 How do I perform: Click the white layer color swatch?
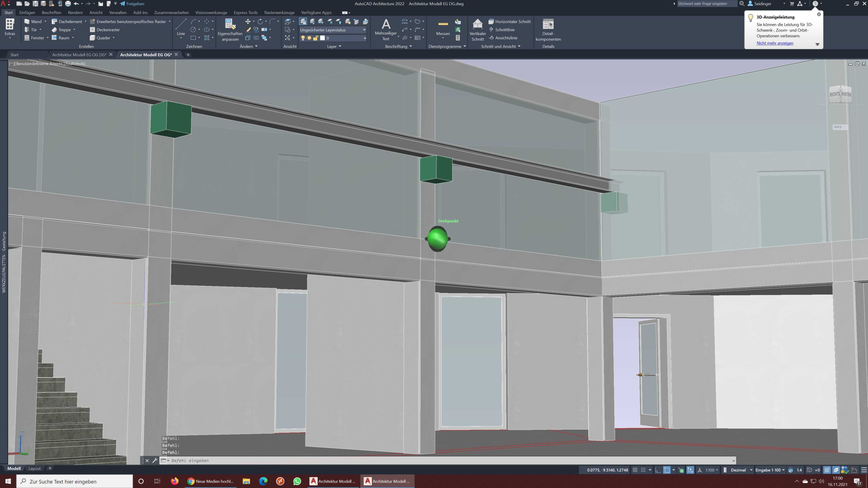click(x=322, y=38)
